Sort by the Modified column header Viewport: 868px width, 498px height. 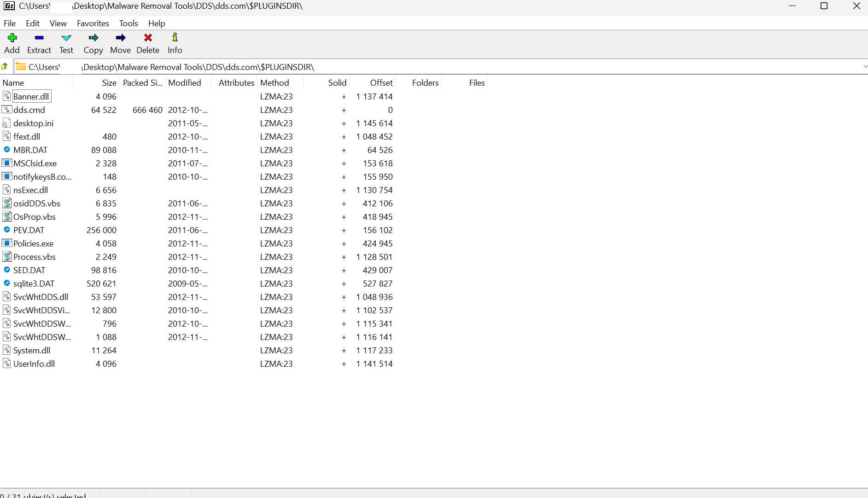tap(188, 82)
